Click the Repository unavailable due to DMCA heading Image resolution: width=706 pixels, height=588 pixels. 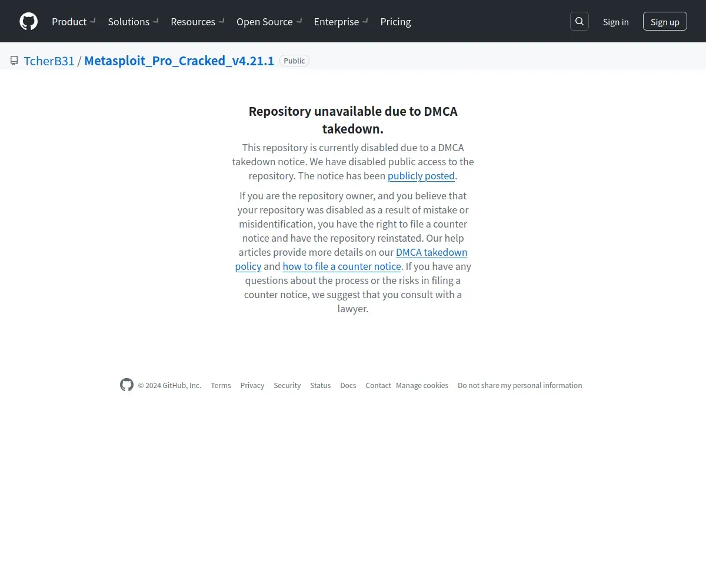(353, 120)
